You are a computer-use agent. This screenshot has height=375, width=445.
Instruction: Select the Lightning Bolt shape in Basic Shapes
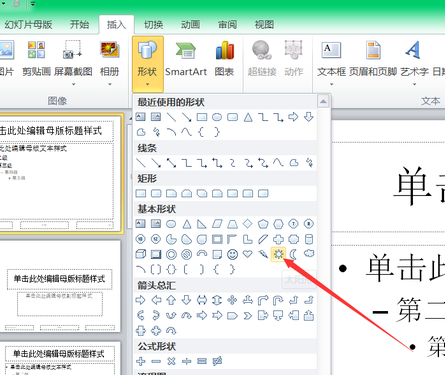263,254
